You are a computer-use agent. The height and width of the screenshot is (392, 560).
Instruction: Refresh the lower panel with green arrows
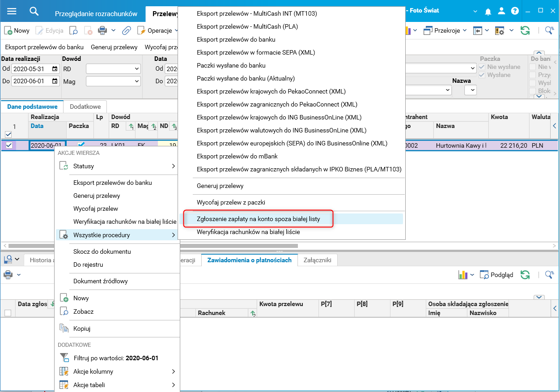[525, 274]
